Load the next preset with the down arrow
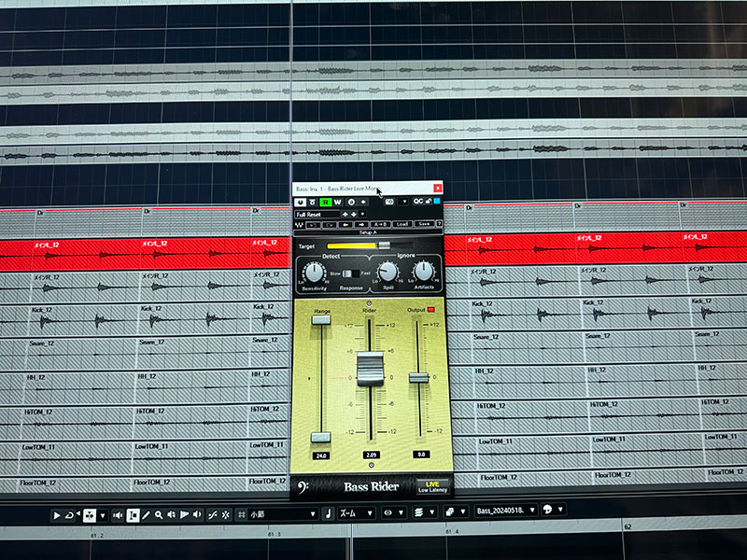 [354, 215]
